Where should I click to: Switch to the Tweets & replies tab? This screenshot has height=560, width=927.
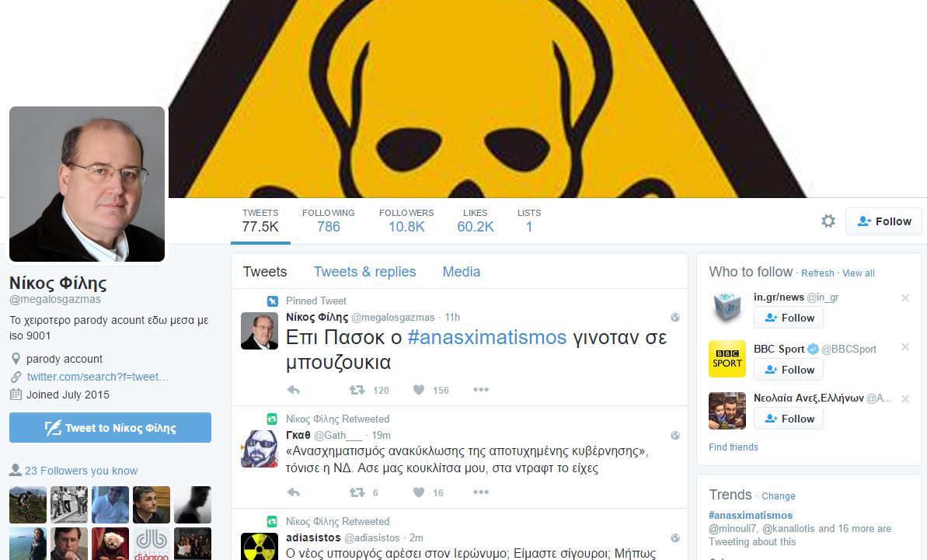[x=364, y=272]
